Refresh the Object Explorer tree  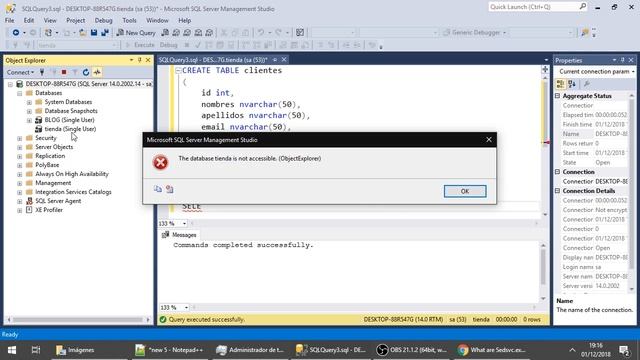(86, 72)
